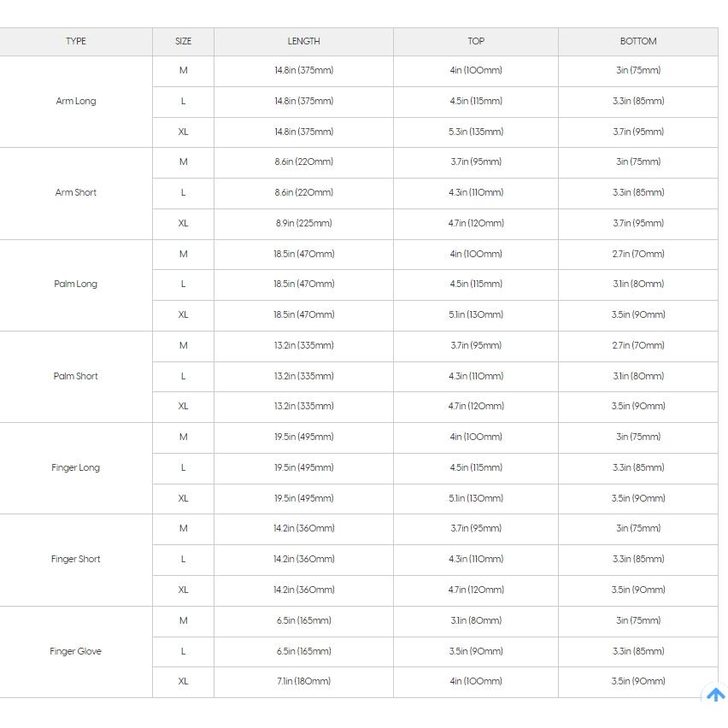Click the 5.3in (135mm) top cell
This screenshot has height=728, width=728.
click(476, 132)
